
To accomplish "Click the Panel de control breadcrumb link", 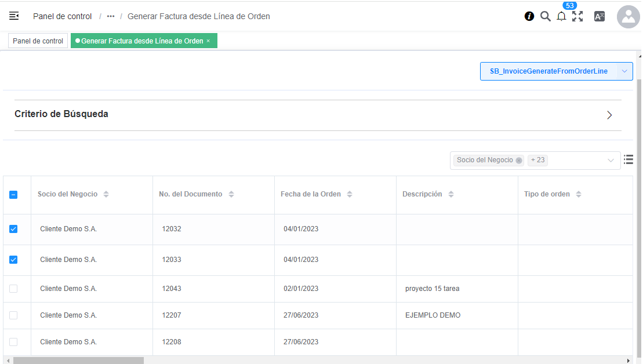I will (62, 16).
